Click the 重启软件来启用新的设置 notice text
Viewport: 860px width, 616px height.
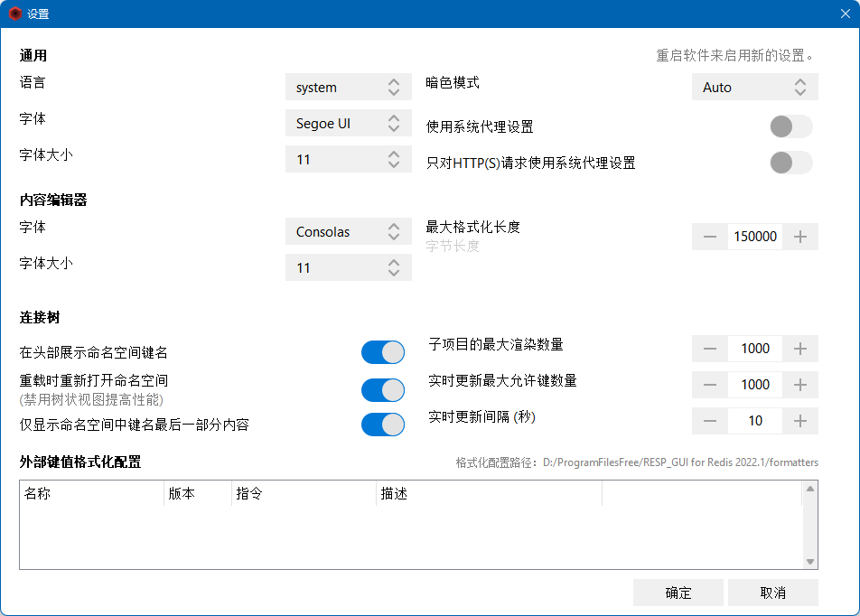pyautogui.click(x=734, y=55)
